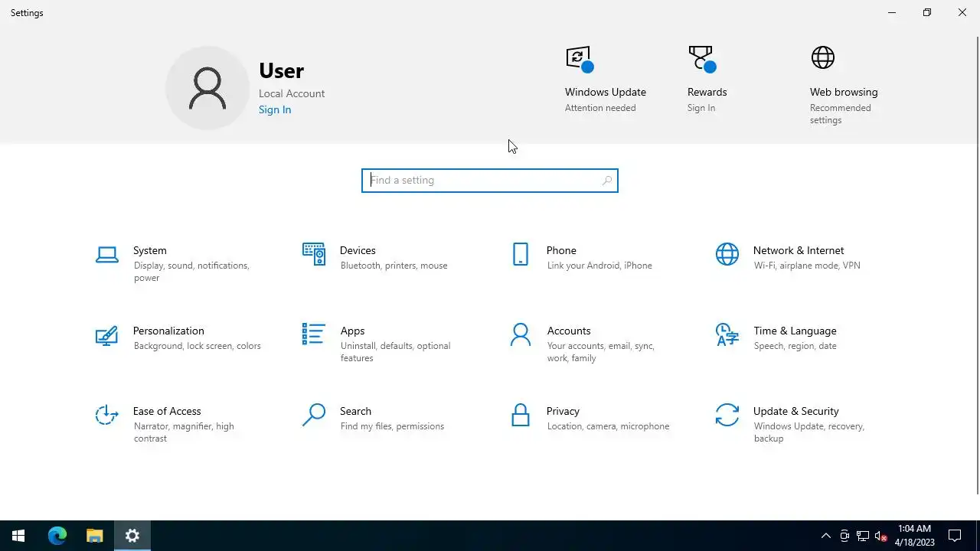Click the Web browsing globe icon

click(823, 57)
